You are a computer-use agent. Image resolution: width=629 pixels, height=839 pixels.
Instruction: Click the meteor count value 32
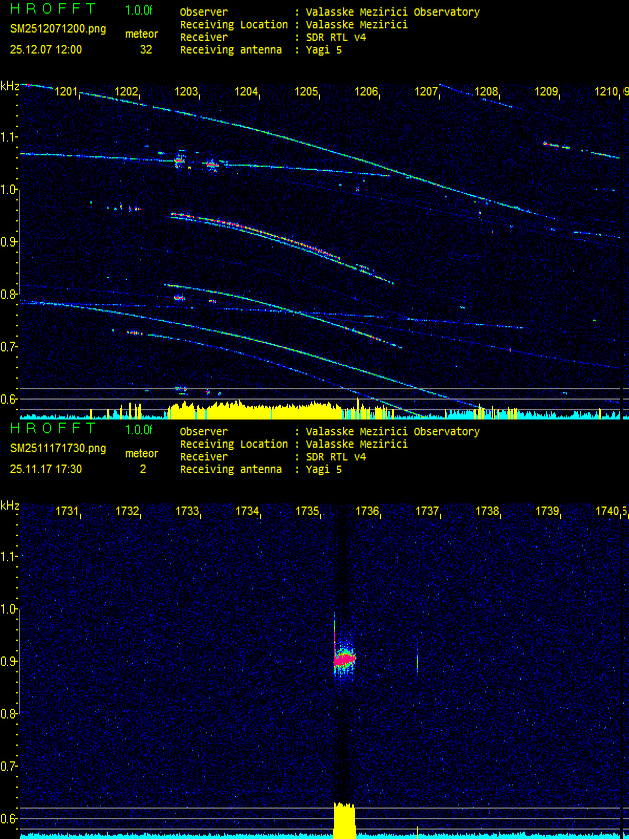point(146,49)
